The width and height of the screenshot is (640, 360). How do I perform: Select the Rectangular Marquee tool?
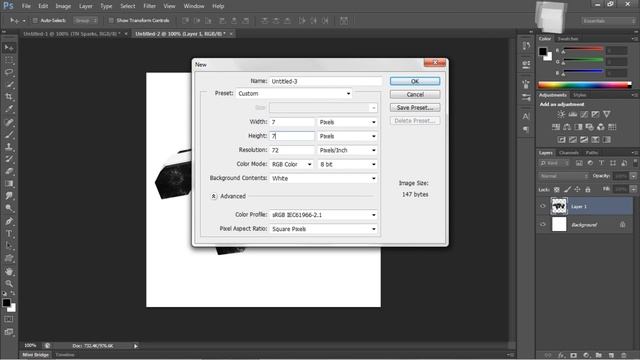pos(9,60)
